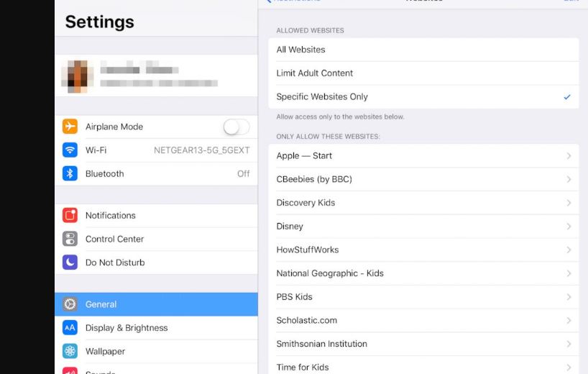
Task: Open chevron for CBeebies (by BBC)
Action: click(x=569, y=179)
